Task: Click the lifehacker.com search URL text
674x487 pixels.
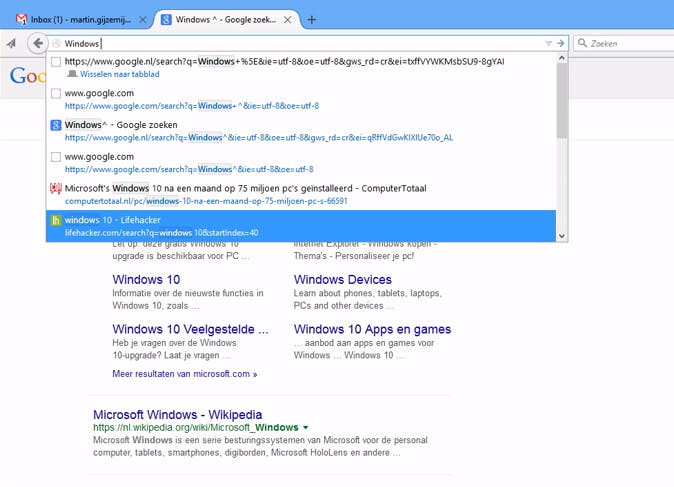Action: [162, 233]
